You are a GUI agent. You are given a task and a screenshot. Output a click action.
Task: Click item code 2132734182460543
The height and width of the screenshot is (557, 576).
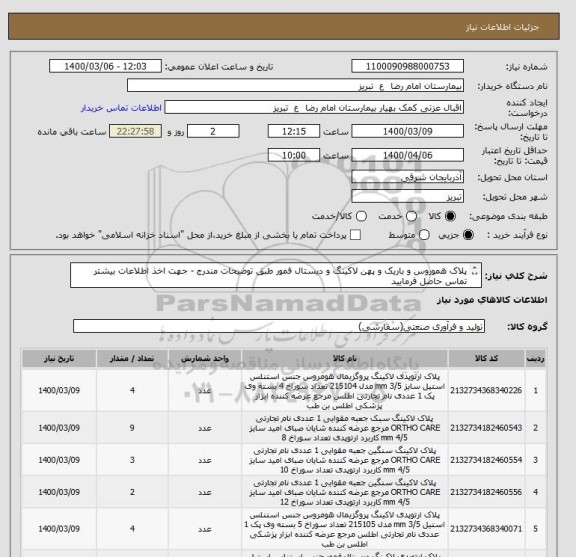486,428
